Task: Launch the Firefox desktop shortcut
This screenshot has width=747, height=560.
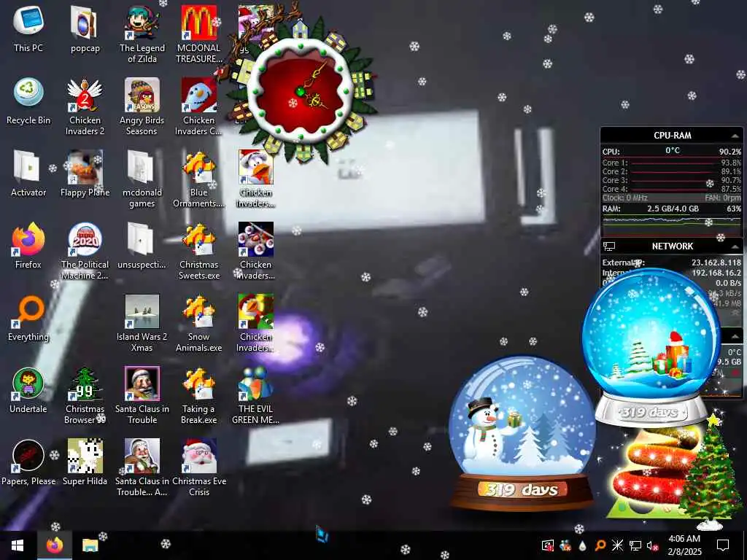Action: pyautogui.click(x=28, y=245)
